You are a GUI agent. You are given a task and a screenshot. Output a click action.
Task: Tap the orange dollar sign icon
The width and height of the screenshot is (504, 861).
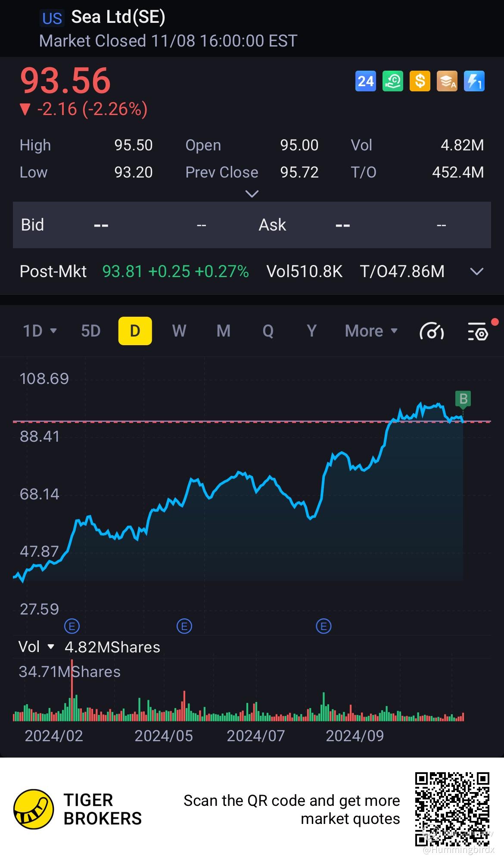[x=420, y=81]
